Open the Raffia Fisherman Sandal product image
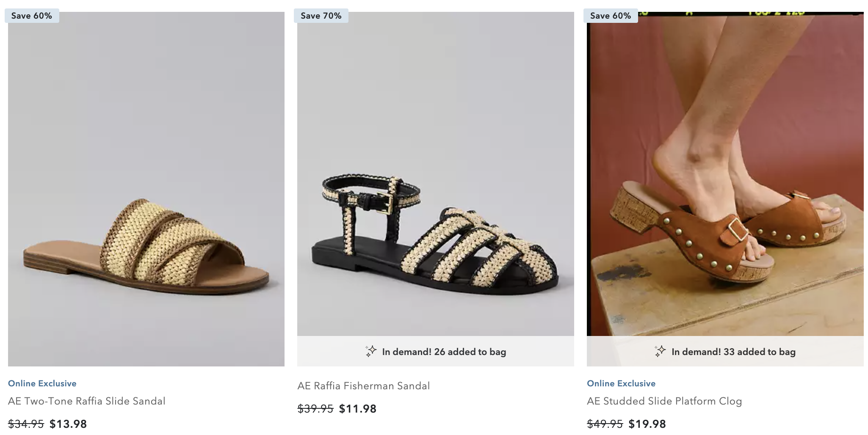 pyautogui.click(x=435, y=174)
